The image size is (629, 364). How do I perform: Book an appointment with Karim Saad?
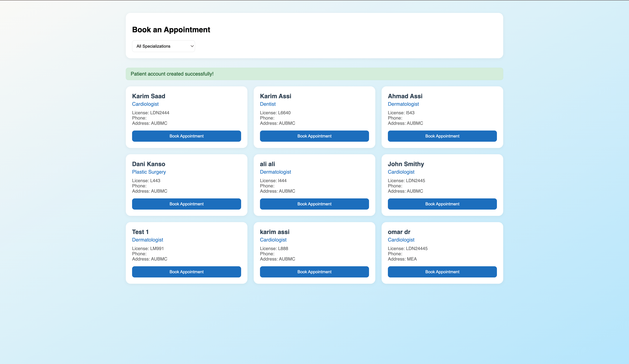[x=186, y=136]
